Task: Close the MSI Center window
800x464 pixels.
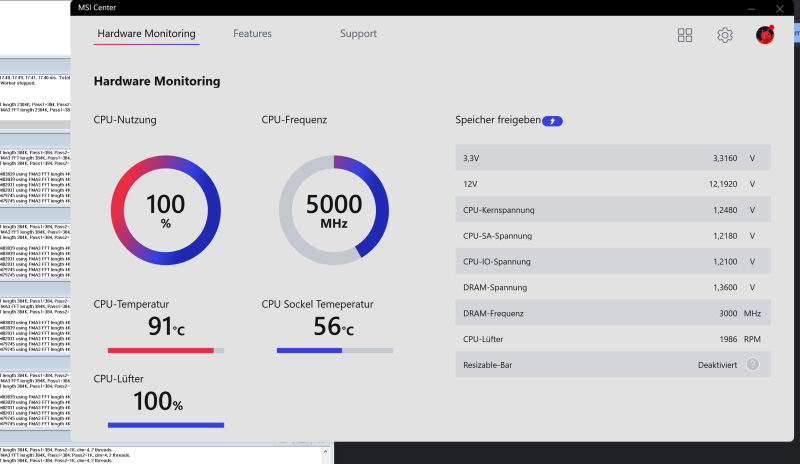Action: click(x=780, y=8)
